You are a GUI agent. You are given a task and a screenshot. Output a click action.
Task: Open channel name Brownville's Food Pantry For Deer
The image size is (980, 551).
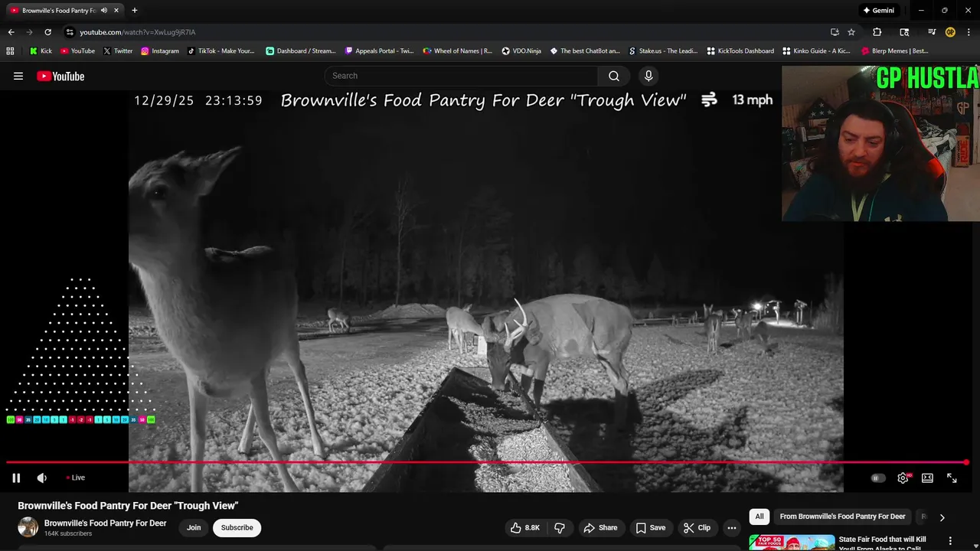click(x=105, y=523)
